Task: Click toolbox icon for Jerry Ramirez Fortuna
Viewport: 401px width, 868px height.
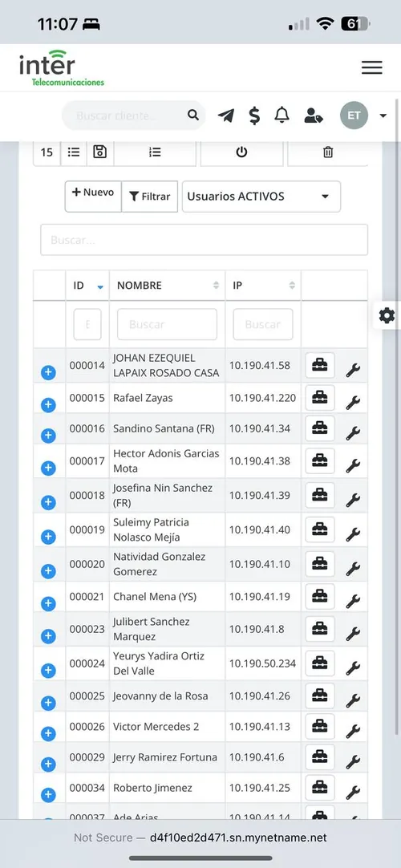Action: pyautogui.click(x=320, y=756)
